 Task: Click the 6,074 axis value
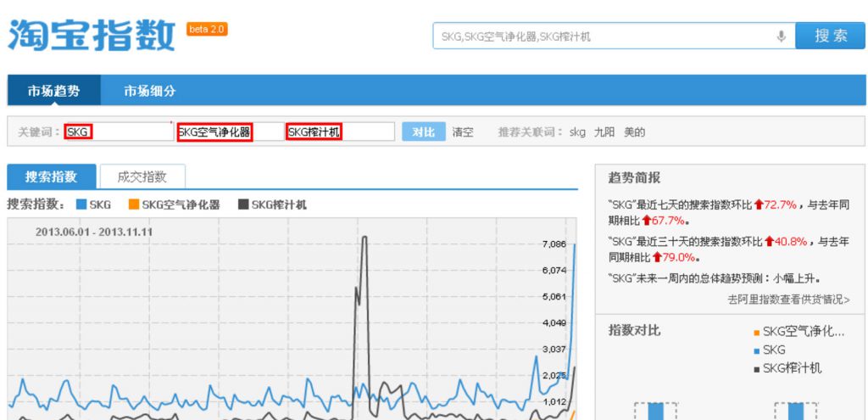(x=554, y=271)
